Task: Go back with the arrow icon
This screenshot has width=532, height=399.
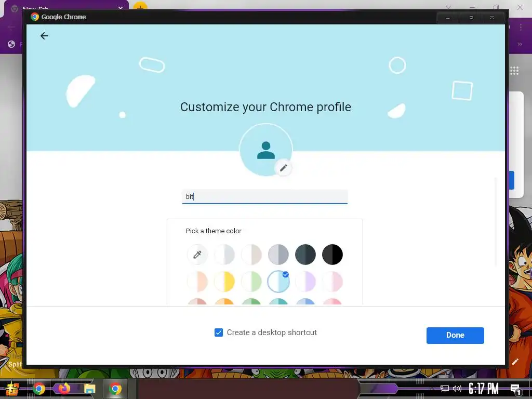Action: [44, 36]
